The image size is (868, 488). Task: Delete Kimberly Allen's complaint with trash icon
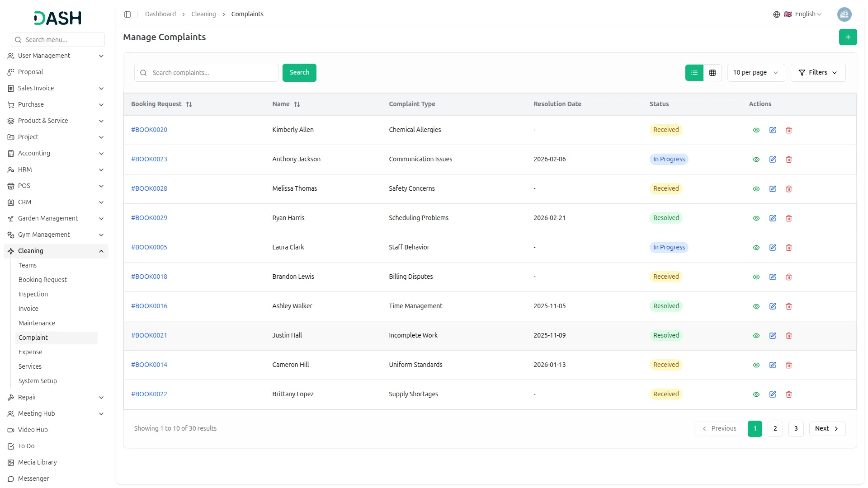pyautogui.click(x=789, y=130)
